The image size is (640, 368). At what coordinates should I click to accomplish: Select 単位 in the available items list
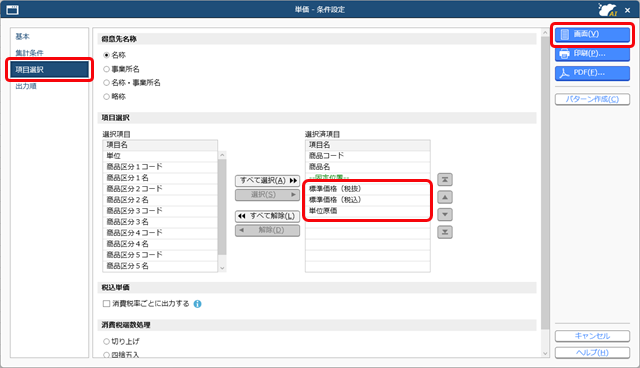(160, 156)
